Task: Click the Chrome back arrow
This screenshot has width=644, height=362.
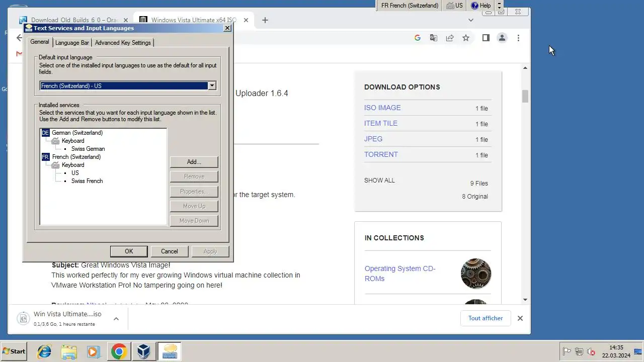Action: pos(19,38)
